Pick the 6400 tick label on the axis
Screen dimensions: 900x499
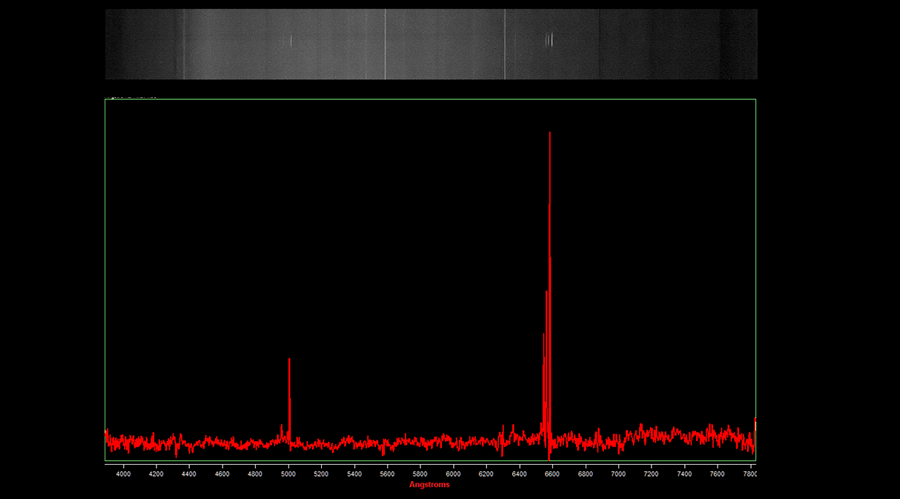click(x=519, y=473)
